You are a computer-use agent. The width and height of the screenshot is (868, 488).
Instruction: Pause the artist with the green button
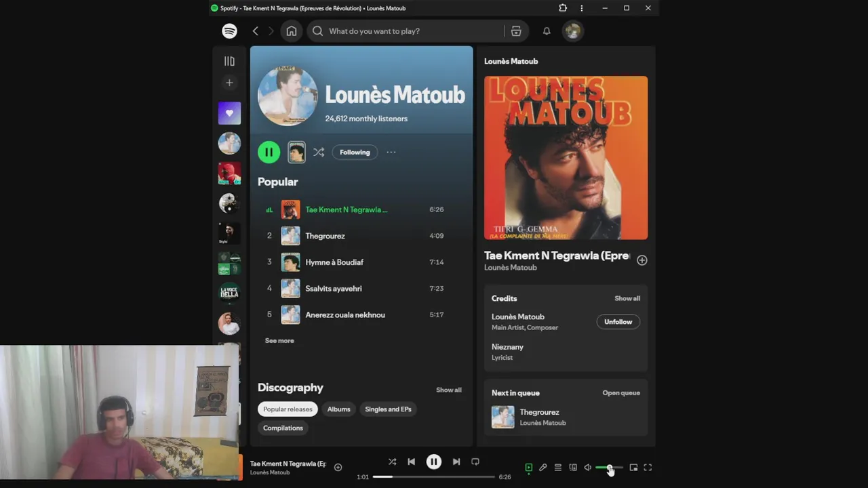click(x=269, y=152)
